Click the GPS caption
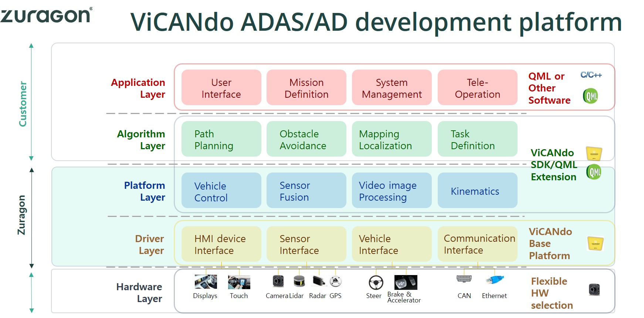This screenshot has height=318, width=644. tap(336, 296)
